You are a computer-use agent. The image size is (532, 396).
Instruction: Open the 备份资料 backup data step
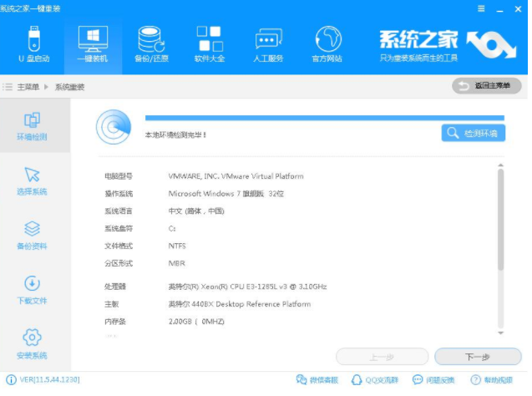33,235
